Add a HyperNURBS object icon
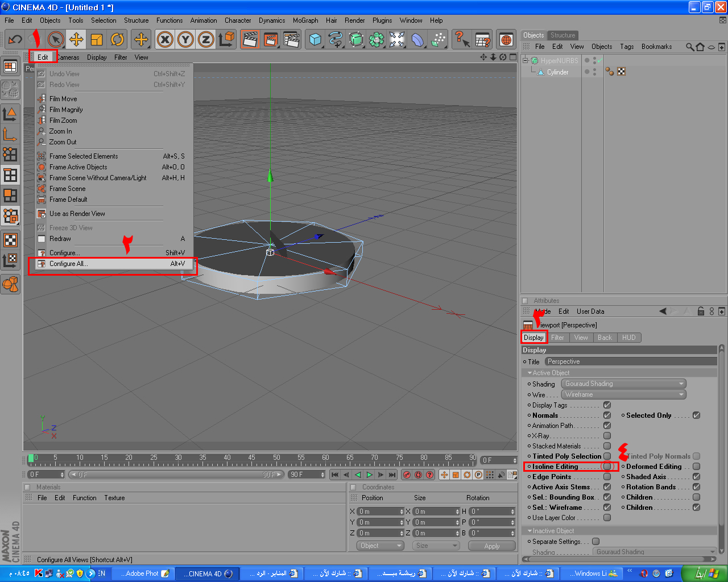This screenshot has width=728, height=582. (356, 39)
